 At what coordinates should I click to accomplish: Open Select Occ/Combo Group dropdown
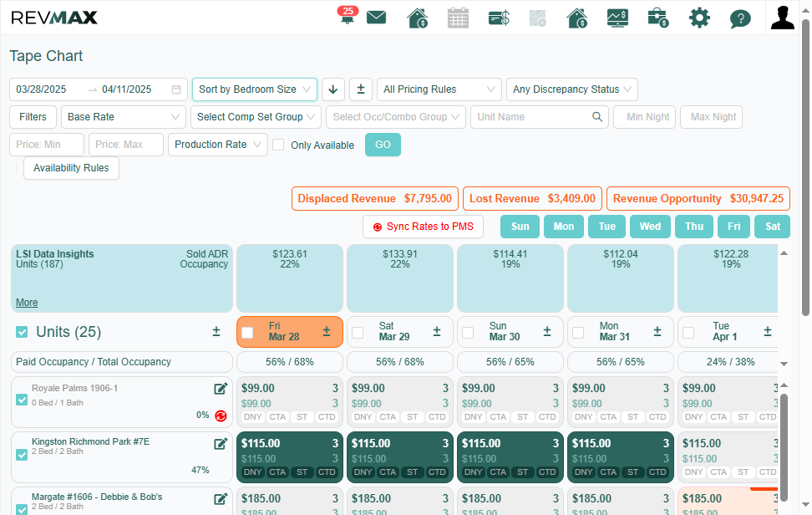click(396, 116)
